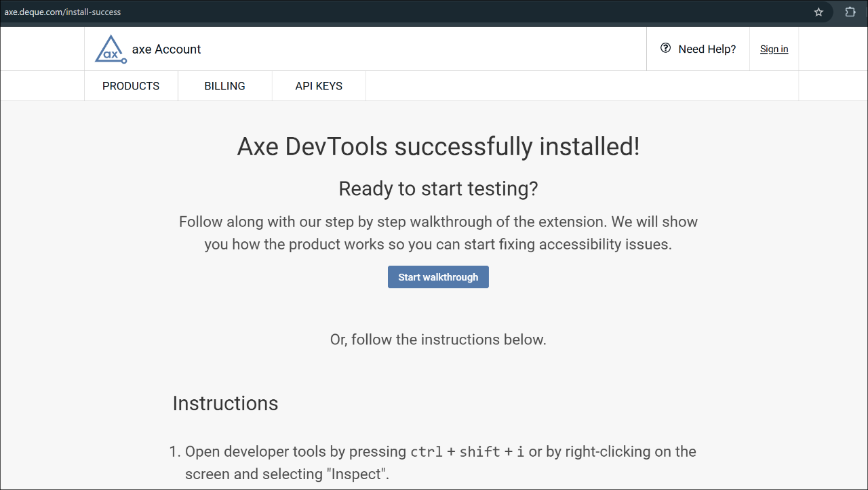Screen dimensions: 868x490
Task: Click the 'Ready to start testing?' subheading
Action: click(438, 188)
